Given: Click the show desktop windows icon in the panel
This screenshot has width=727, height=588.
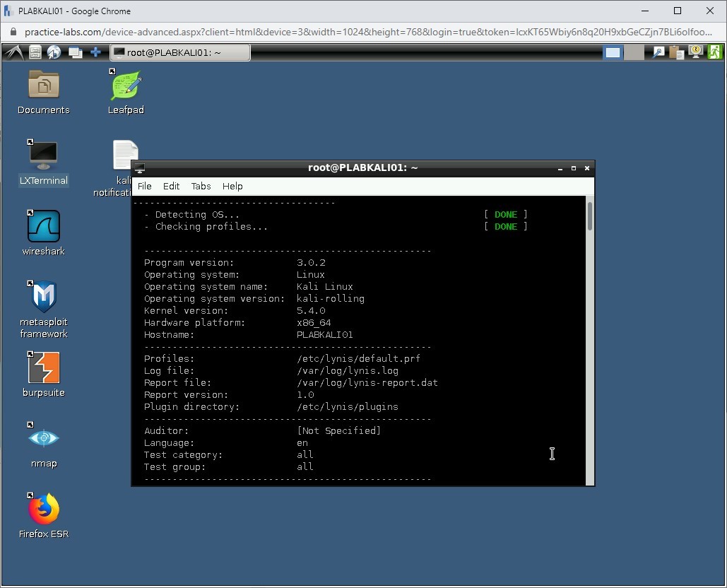Looking at the screenshot, I should tap(75, 52).
